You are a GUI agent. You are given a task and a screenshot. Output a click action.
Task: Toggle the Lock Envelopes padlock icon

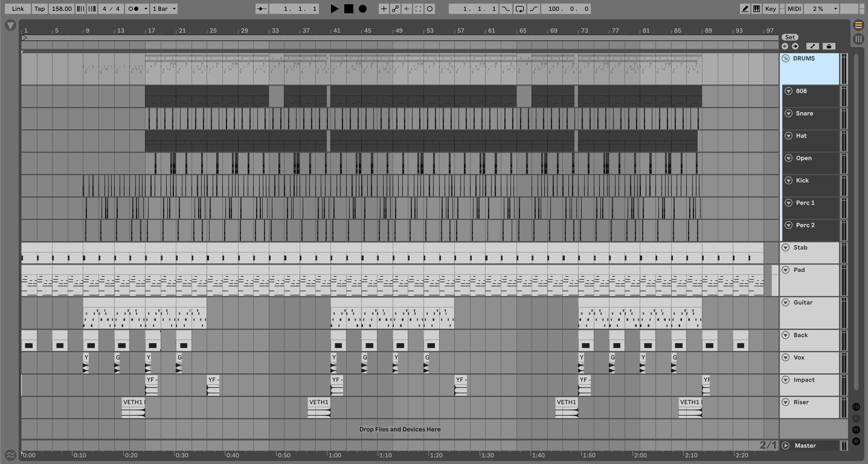829,46
